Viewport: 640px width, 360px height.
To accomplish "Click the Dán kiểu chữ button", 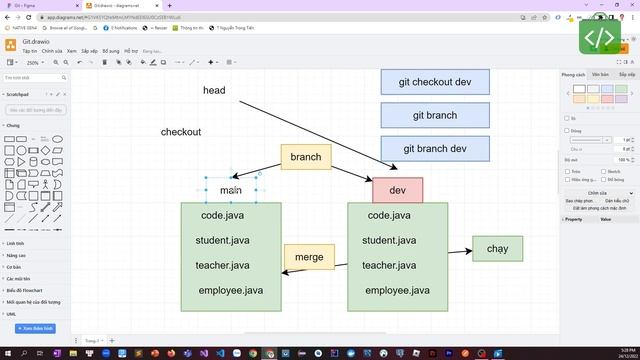I will click(x=617, y=201).
